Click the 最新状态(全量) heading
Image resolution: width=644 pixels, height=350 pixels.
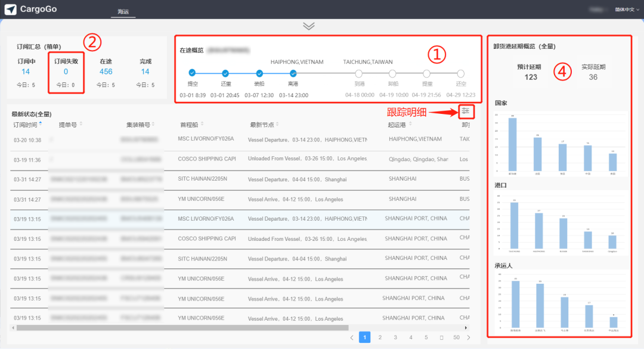tap(32, 114)
